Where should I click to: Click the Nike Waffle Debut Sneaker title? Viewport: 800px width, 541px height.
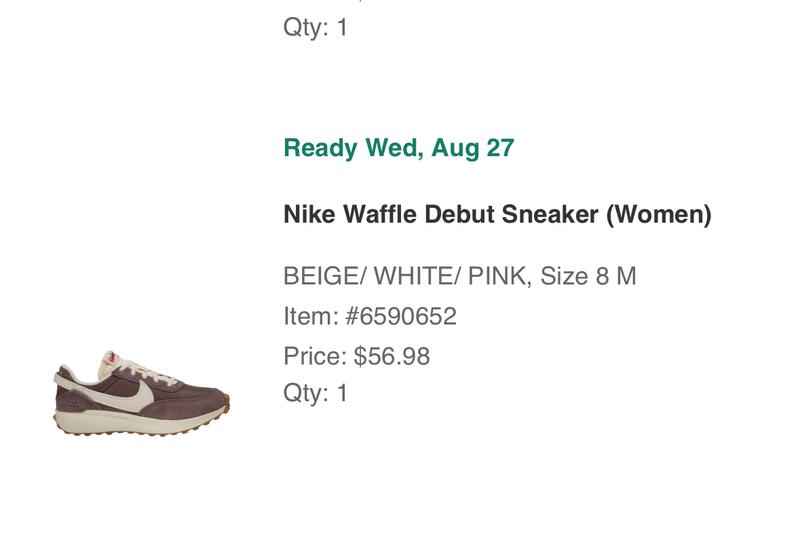tap(497, 214)
